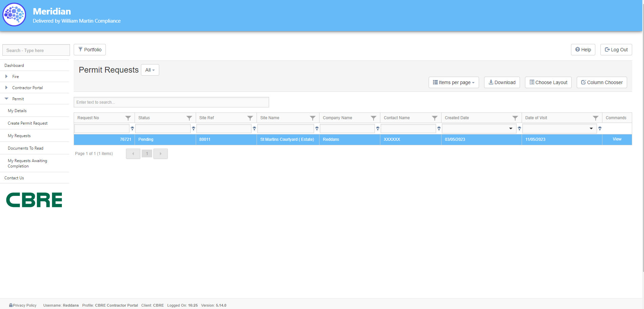View permit request 76721
Screen dimensions: 644x309
click(617, 139)
